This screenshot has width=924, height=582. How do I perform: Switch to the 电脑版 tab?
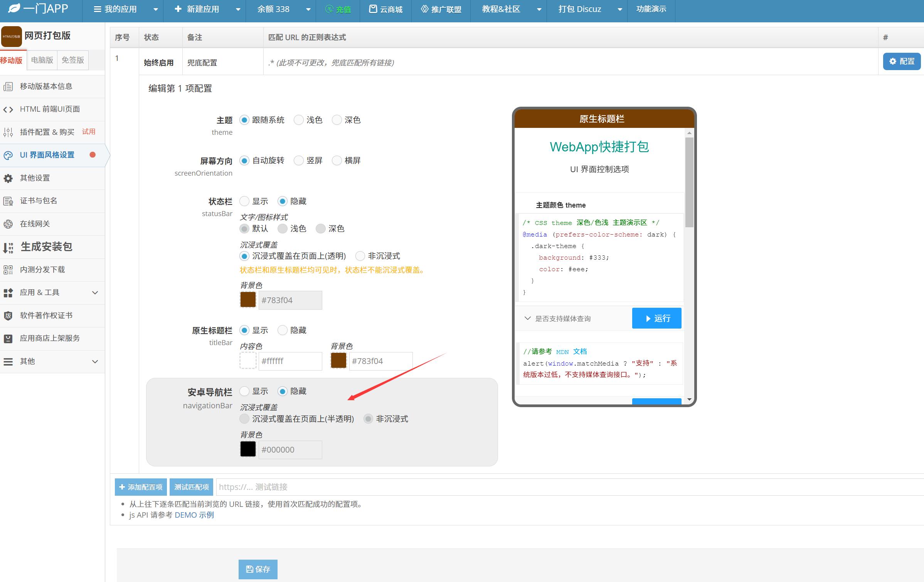coord(42,60)
